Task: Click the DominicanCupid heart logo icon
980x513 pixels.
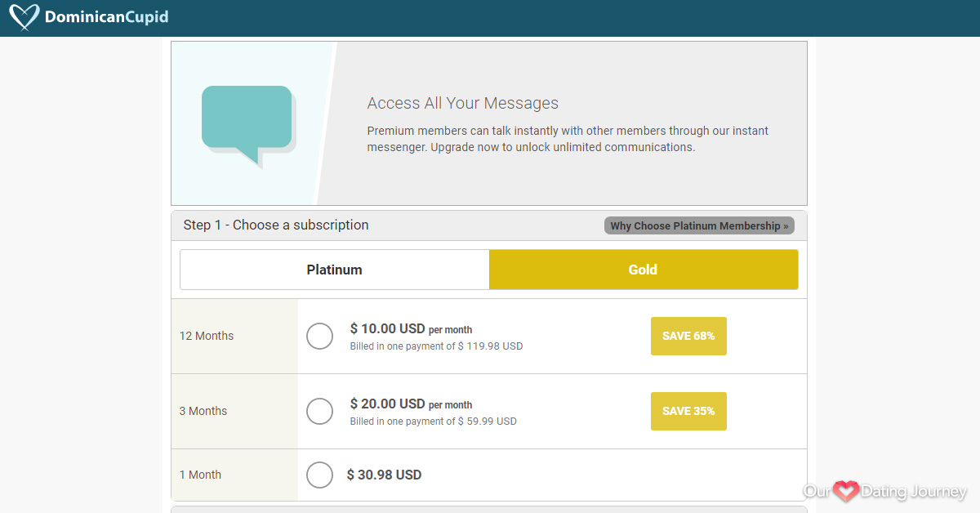Action: (x=24, y=17)
